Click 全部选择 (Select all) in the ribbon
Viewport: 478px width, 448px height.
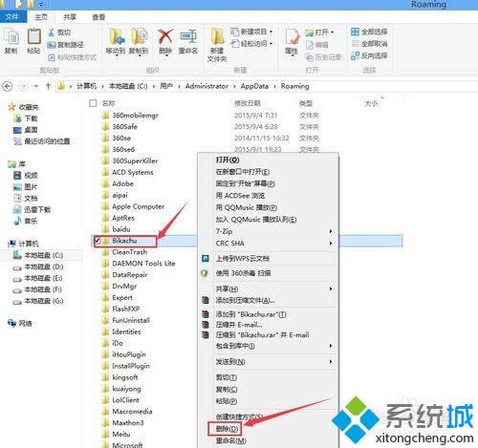click(370, 32)
